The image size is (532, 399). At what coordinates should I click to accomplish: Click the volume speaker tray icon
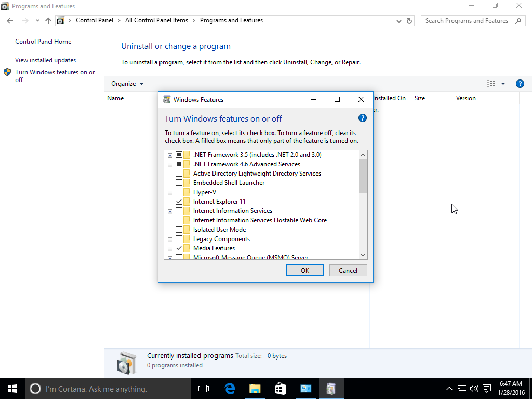tap(474, 389)
